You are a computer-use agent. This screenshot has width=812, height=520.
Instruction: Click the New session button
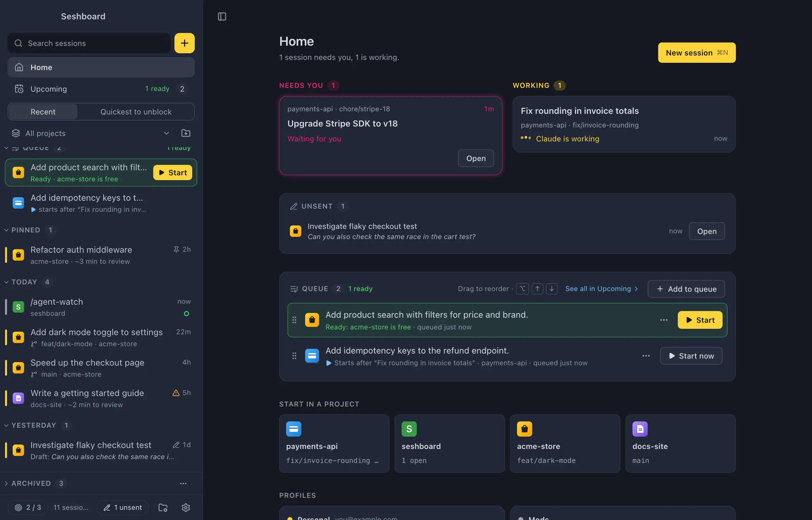tap(697, 53)
